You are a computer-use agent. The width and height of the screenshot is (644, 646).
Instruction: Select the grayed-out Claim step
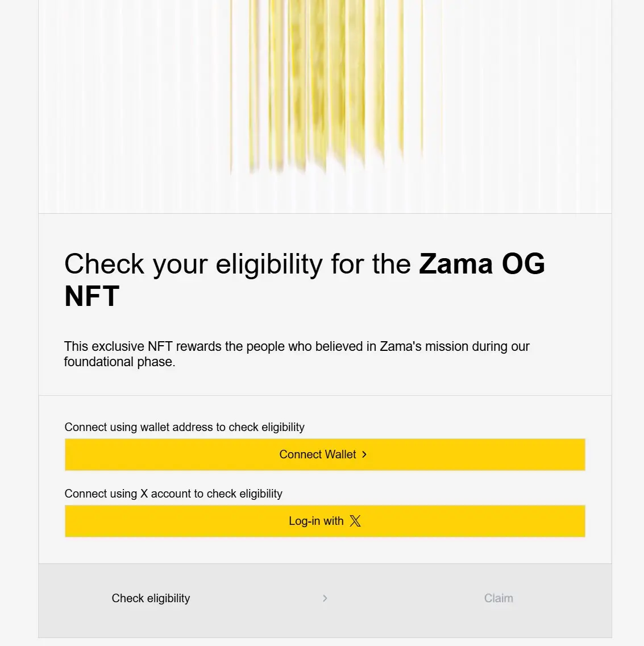(498, 598)
